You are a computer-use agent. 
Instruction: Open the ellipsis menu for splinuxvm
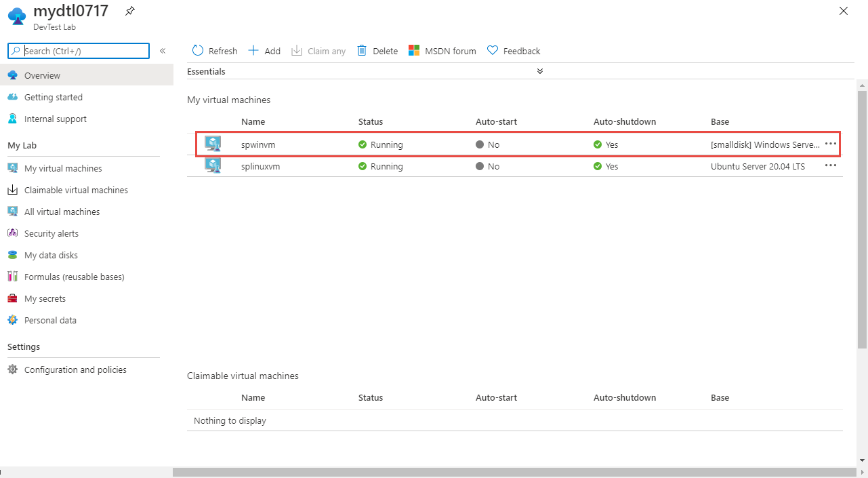(830, 165)
